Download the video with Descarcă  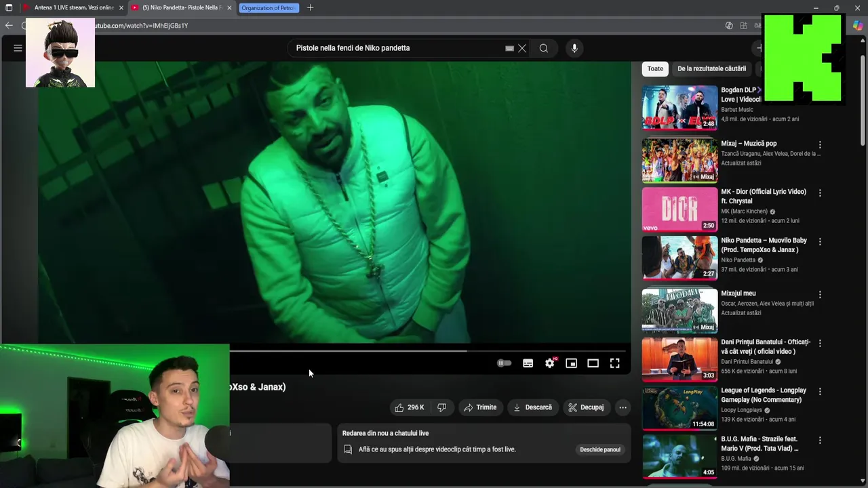(x=532, y=407)
